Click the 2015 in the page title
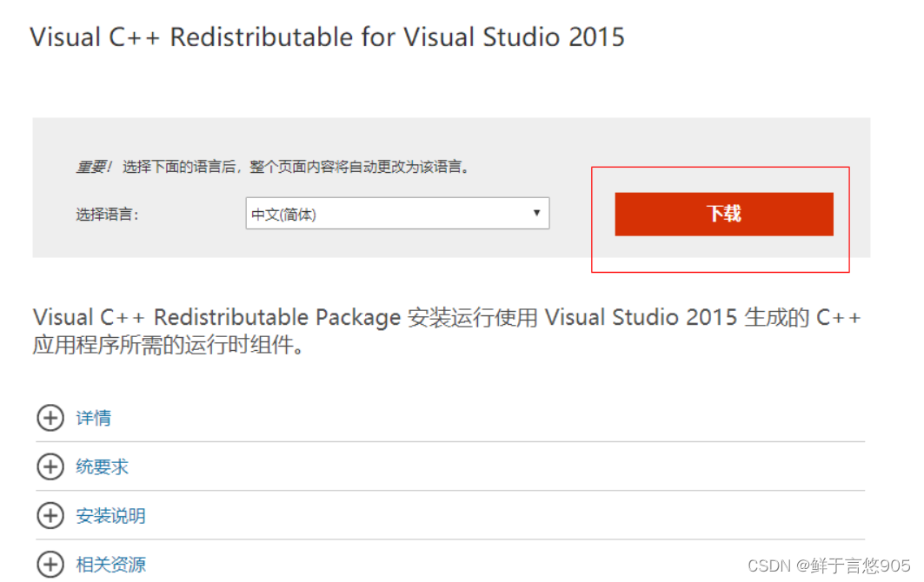 (x=596, y=37)
